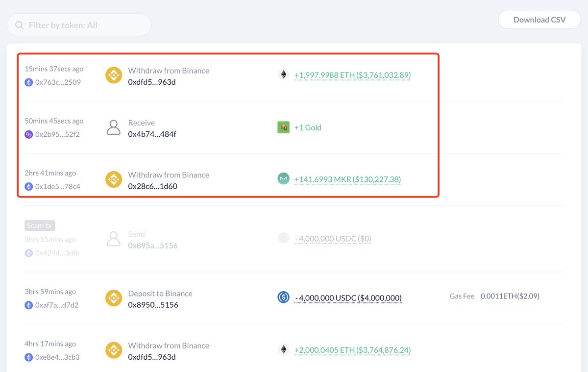Select the +1 Gold amount text
Image resolution: width=588 pixels, height=372 pixels.
(308, 127)
